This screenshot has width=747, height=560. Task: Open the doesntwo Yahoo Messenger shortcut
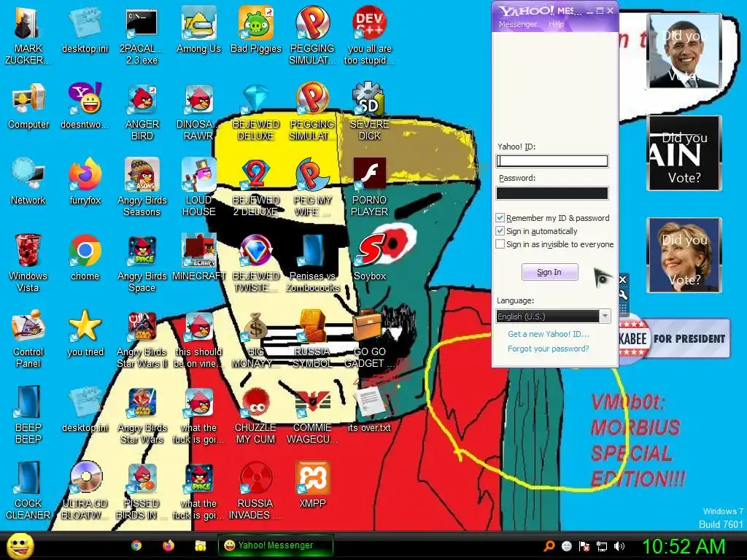coord(85,106)
